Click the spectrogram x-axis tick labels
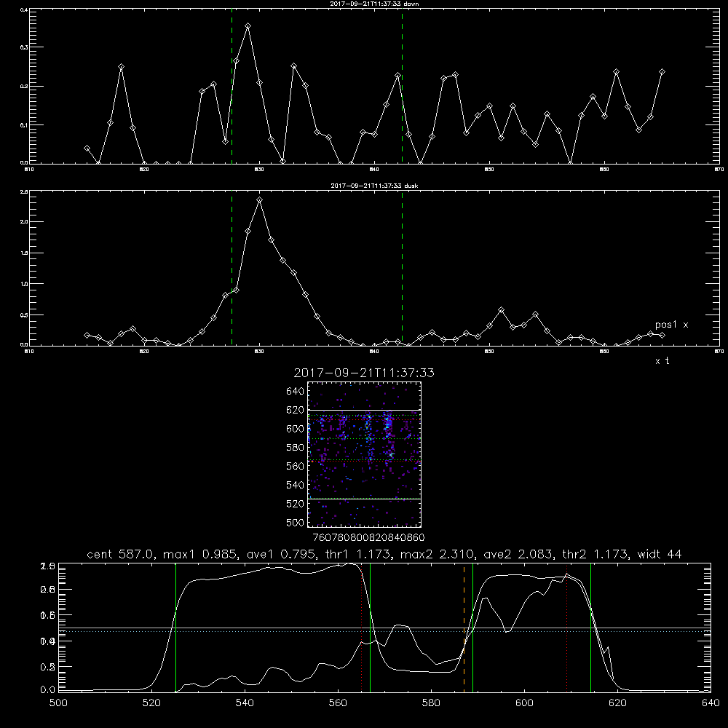Screen dimensions: 728x728 (368, 538)
